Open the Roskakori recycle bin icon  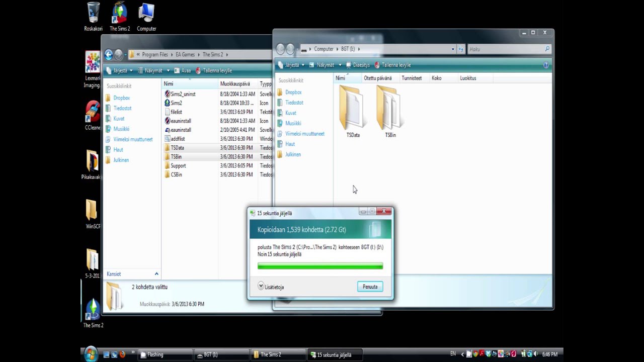[93, 16]
